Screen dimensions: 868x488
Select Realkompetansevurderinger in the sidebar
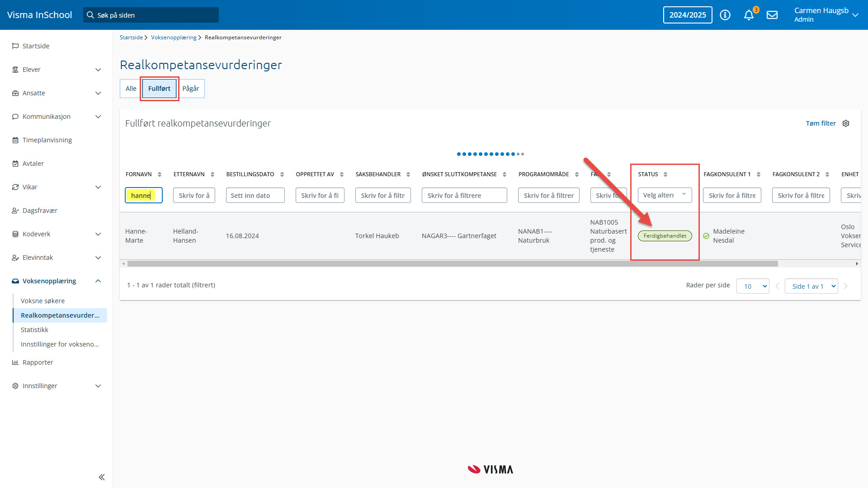tap(60, 315)
